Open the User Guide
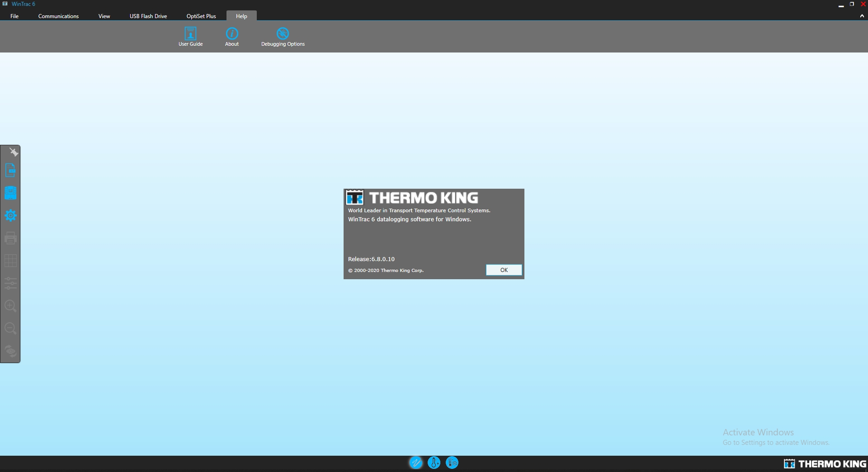The image size is (868, 472). (190, 36)
